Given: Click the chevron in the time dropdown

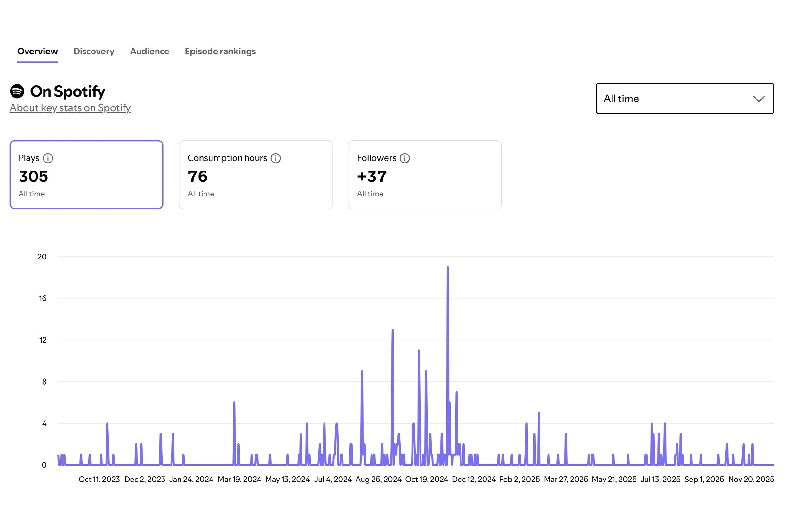Looking at the screenshot, I should click(758, 99).
